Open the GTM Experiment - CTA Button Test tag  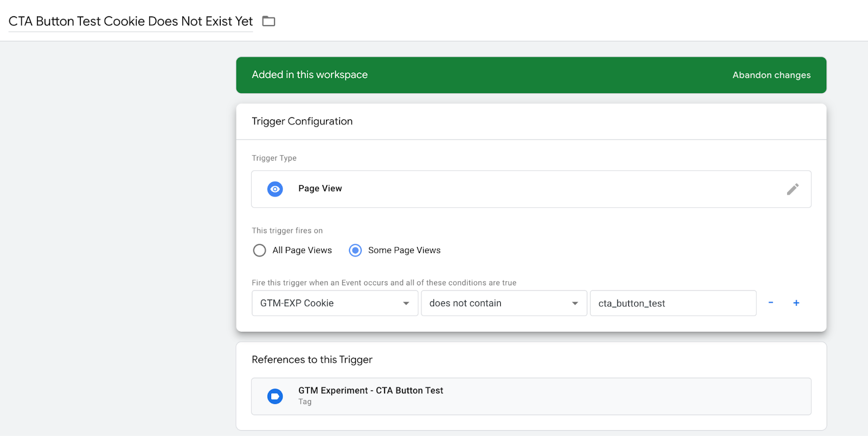click(531, 396)
